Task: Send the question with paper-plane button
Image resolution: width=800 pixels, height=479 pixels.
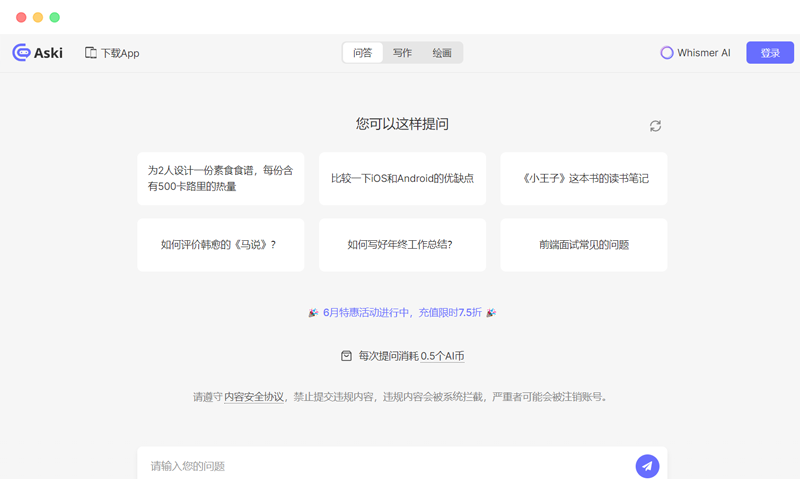Action: pyautogui.click(x=647, y=466)
